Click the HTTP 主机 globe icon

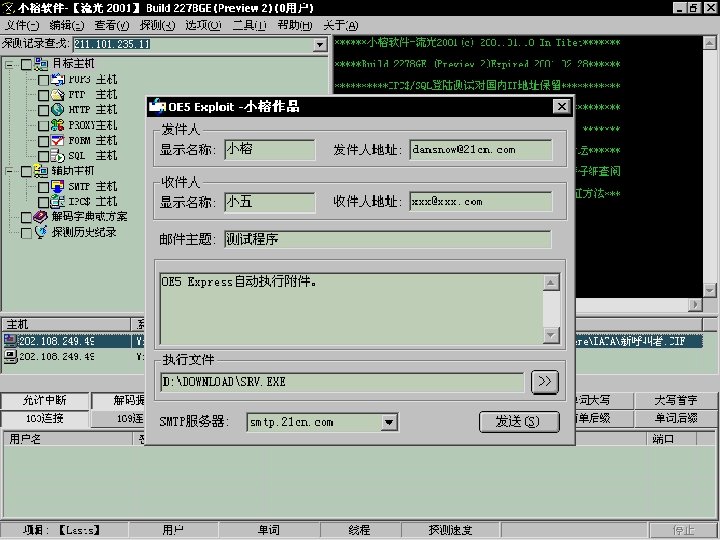[57, 110]
